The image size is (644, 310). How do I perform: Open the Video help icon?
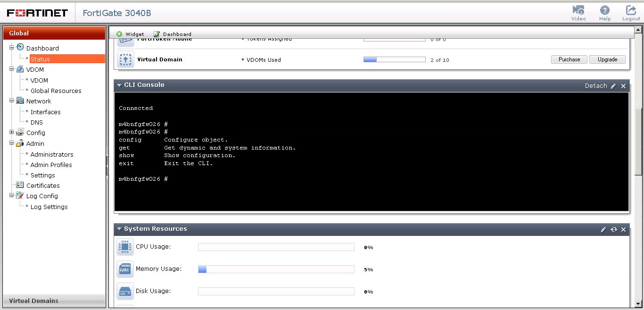(x=578, y=10)
